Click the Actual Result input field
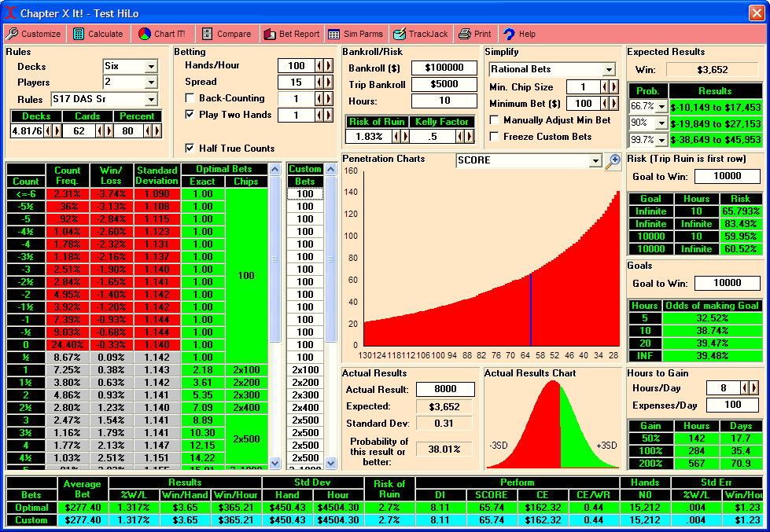770x532 pixels. (x=445, y=390)
